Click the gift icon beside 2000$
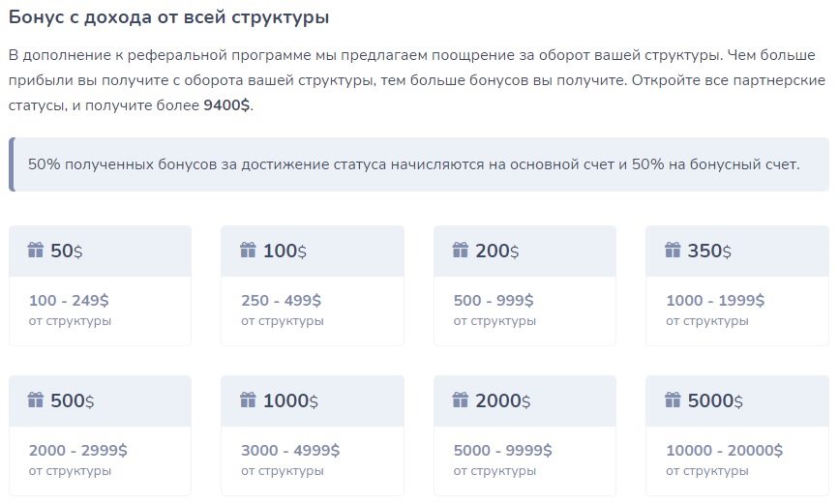 pyautogui.click(x=461, y=400)
